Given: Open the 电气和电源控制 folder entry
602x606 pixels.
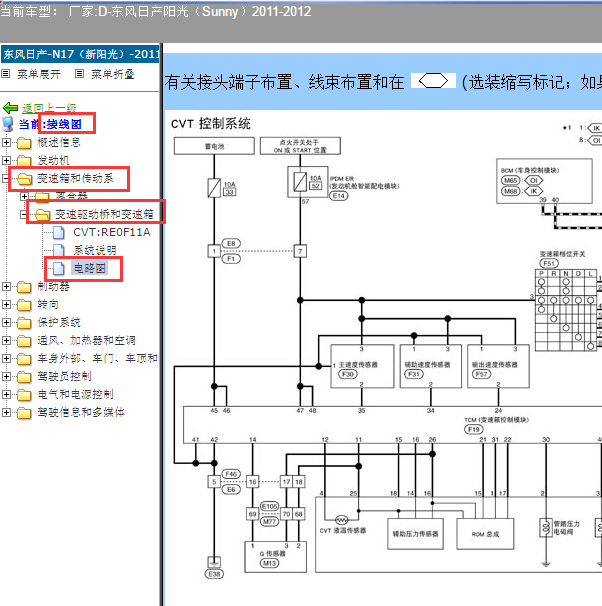Looking at the screenshot, I should pos(75,394).
